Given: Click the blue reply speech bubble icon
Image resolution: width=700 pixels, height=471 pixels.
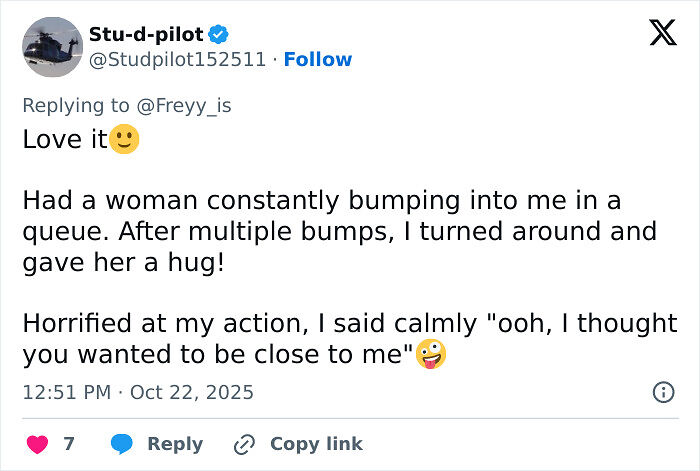Looking at the screenshot, I should click(x=122, y=444).
